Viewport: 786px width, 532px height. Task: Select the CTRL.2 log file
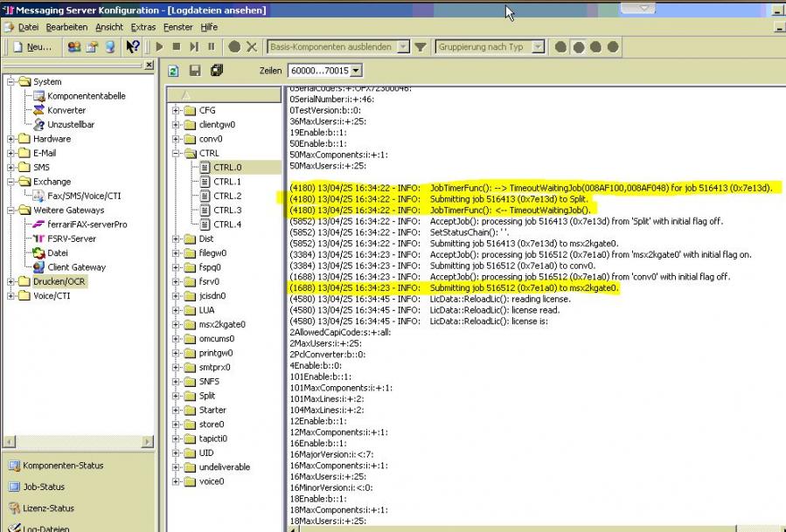pos(227,196)
